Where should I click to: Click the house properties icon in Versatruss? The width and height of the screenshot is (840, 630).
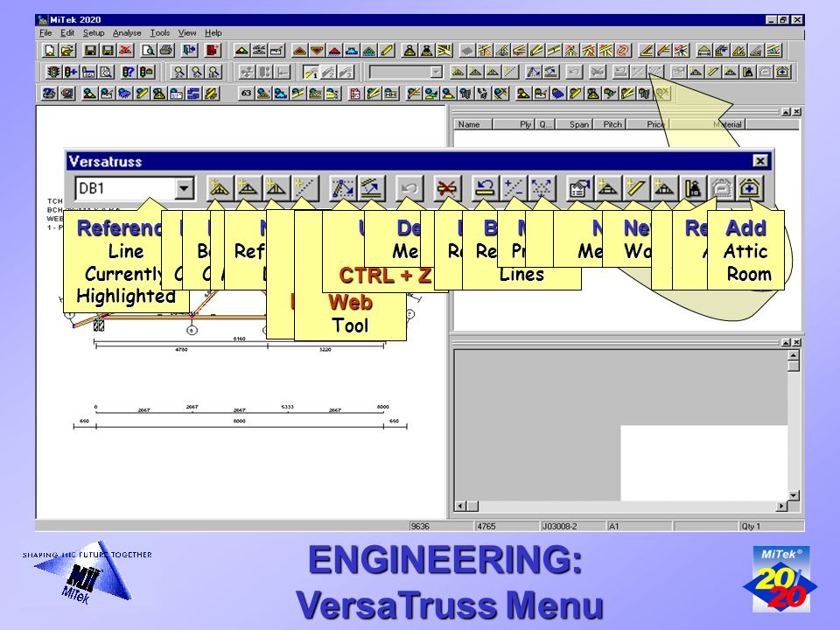click(x=579, y=188)
